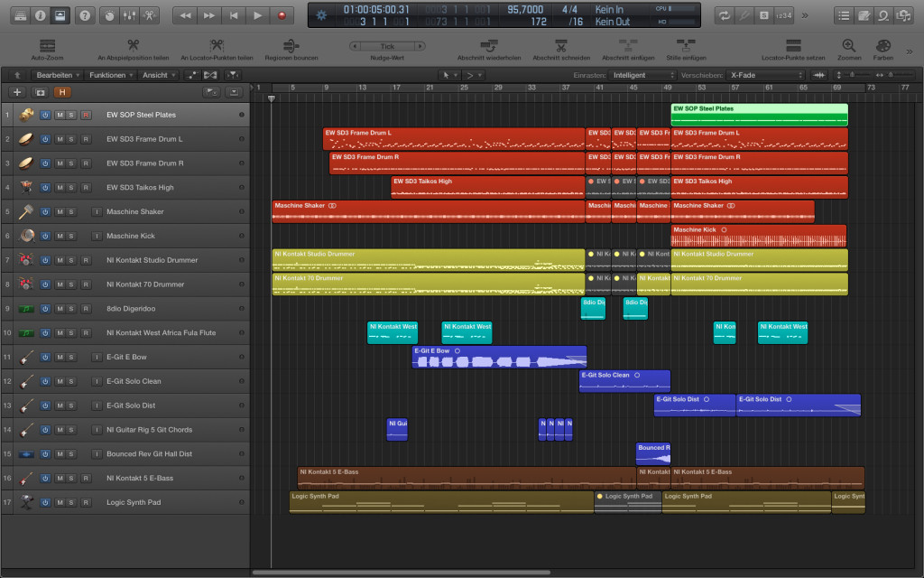This screenshot has height=578, width=924.
Task: Click Stille einfügen toolbar icon
Action: click(x=686, y=45)
